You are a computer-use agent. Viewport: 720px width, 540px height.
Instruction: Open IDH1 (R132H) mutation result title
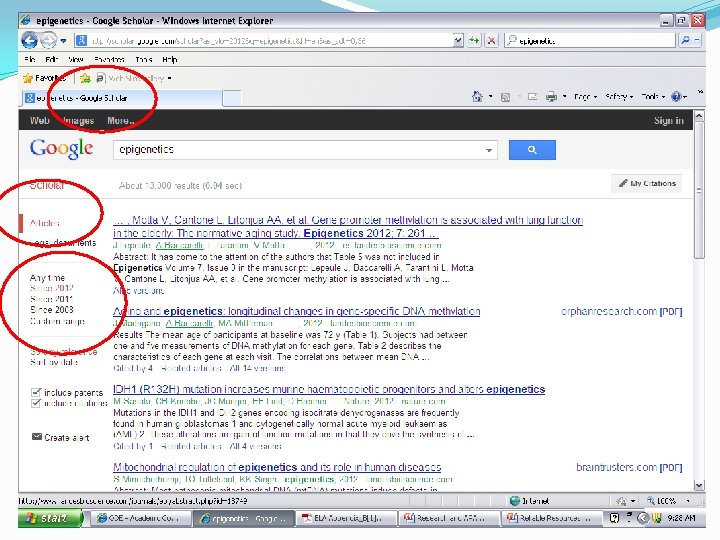(329, 389)
